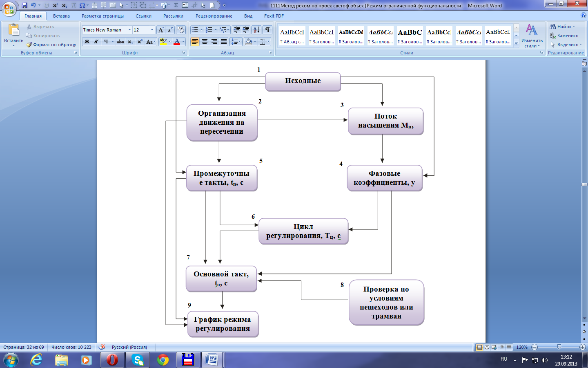Image resolution: width=588 pixels, height=368 pixels.
Task: Click Формат по образцу button
Action: 51,45
